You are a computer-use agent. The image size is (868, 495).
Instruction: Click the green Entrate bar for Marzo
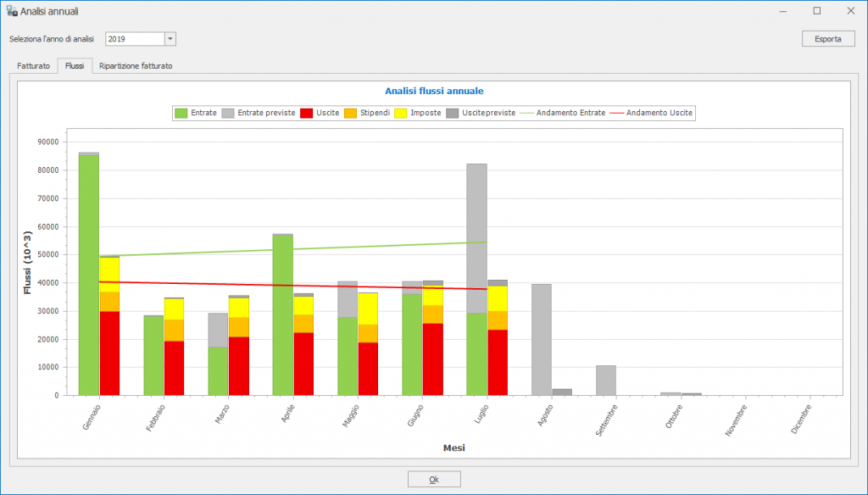pyautogui.click(x=218, y=371)
